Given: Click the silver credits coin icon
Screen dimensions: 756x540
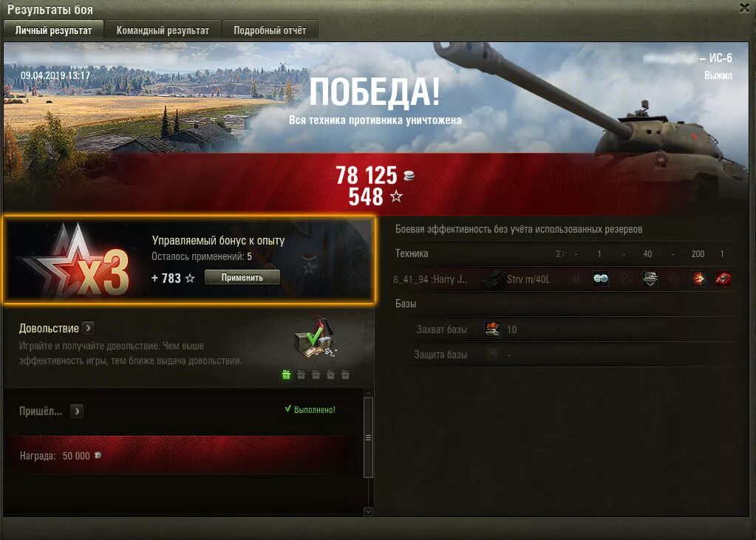Looking at the screenshot, I should [409, 176].
